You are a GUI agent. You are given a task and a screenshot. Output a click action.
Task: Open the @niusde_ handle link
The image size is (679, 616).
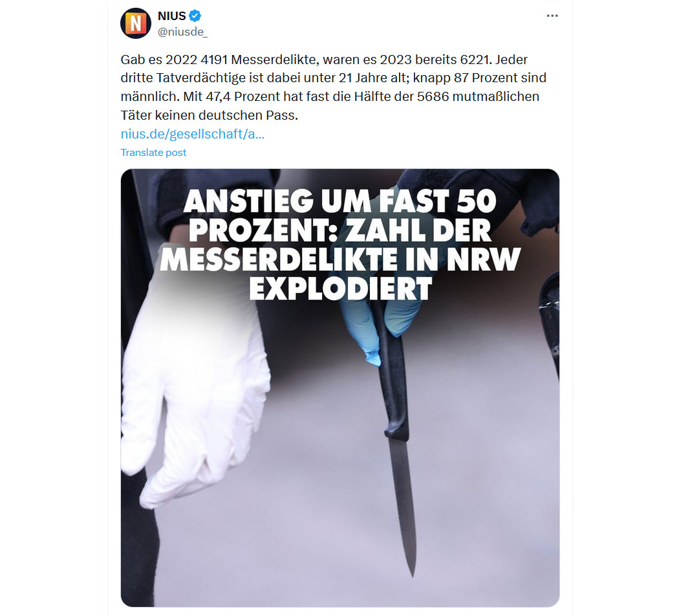point(183,32)
